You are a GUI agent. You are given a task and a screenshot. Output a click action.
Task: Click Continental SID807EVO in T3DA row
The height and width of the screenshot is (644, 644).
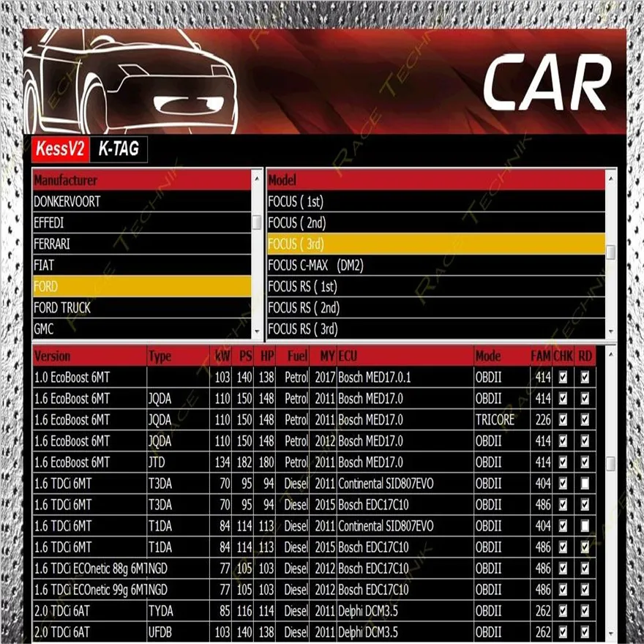pyautogui.click(x=405, y=484)
